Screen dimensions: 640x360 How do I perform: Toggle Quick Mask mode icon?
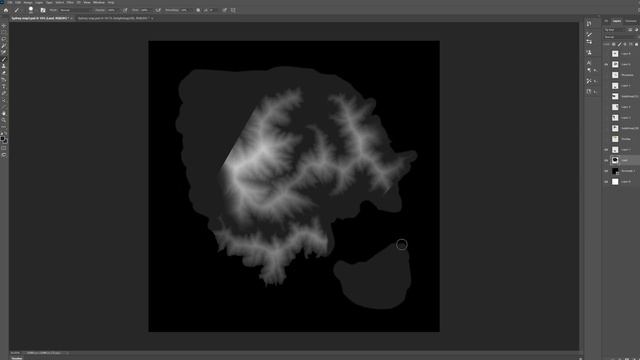(4, 148)
